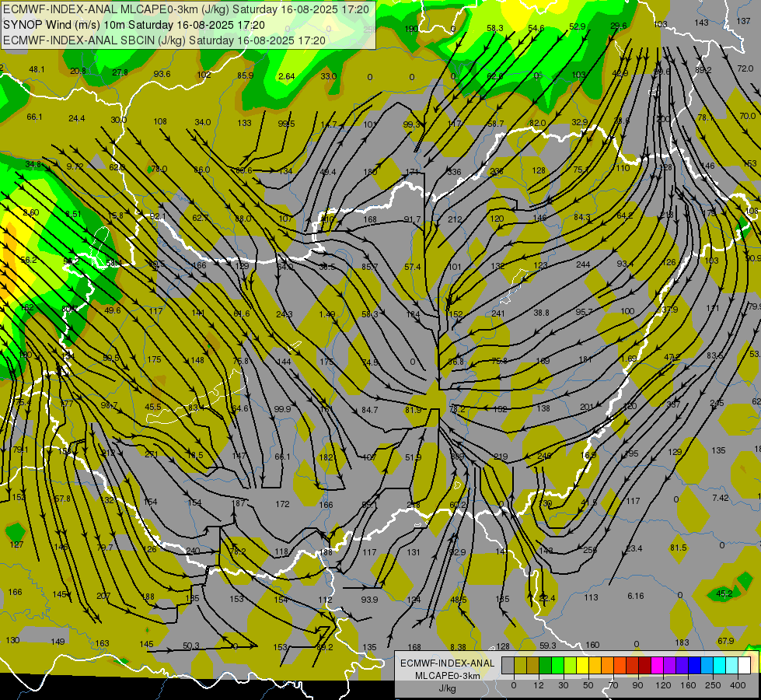Click the MLCAPE0-3km title line in header
This screenshot has height=700, width=761.
pos(186,9)
